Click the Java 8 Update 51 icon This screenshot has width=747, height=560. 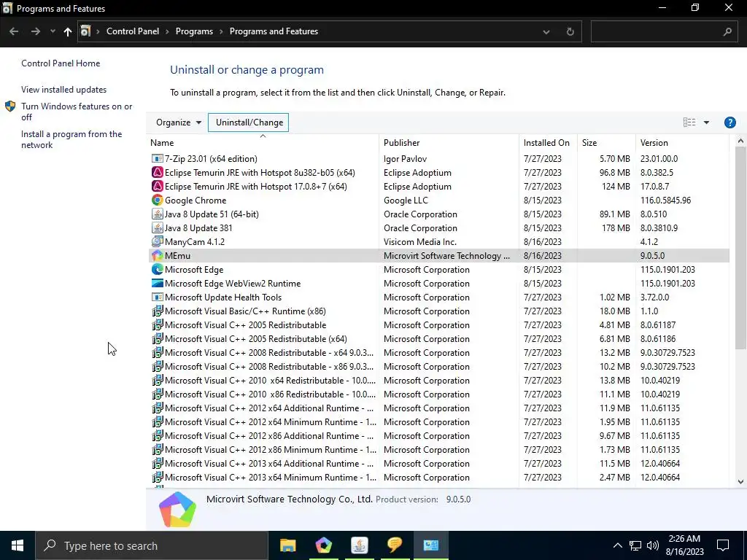(x=158, y=214)
